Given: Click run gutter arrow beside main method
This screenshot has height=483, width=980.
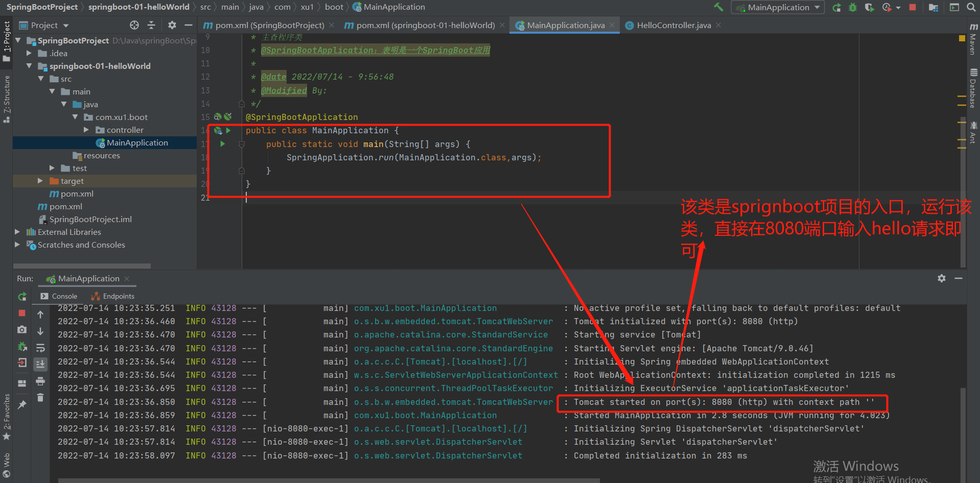Looking at the screenshot, I should (223, 144).
